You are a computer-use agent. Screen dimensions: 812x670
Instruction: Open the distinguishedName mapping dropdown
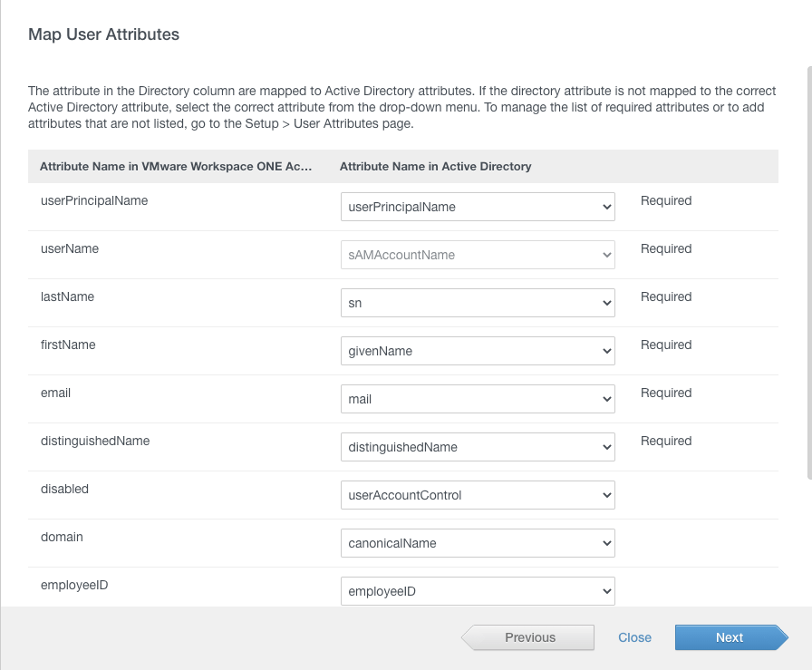click(x=478, y=447)
